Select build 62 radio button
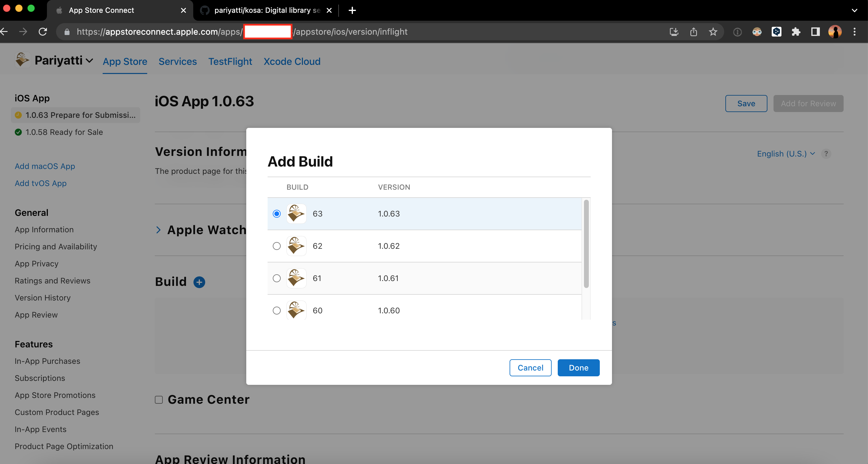Screen dimensions: 868x464 [x=277, y=245]
